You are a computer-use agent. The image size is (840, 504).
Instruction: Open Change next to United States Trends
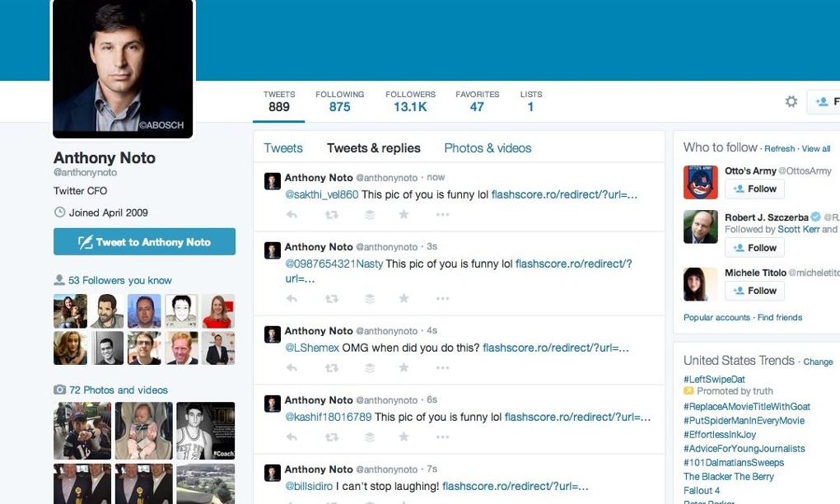point(819,362)
